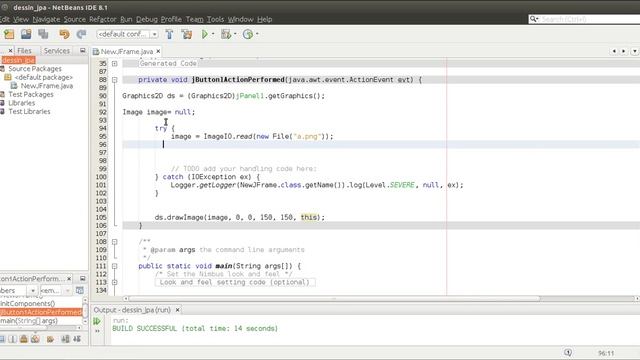The image size is (640, 360).
Task: Re-run project from Output window
Action: [97, 321]
